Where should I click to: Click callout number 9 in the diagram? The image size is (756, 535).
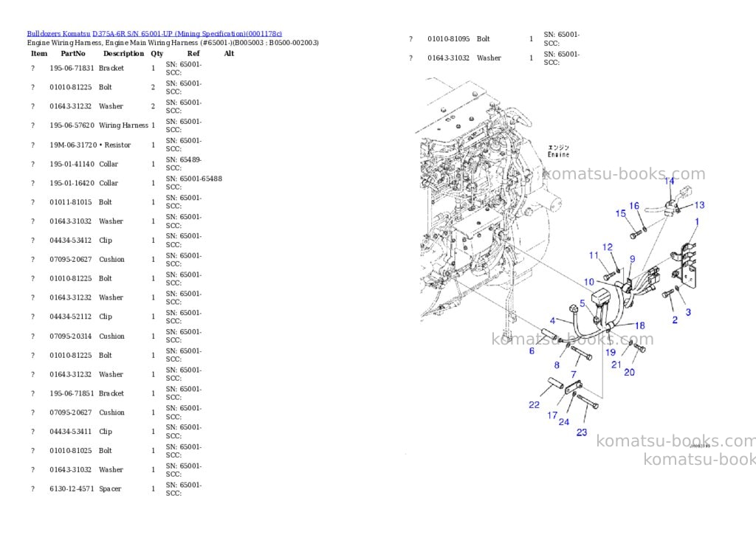pyautogui.click(x=632, y=259)
